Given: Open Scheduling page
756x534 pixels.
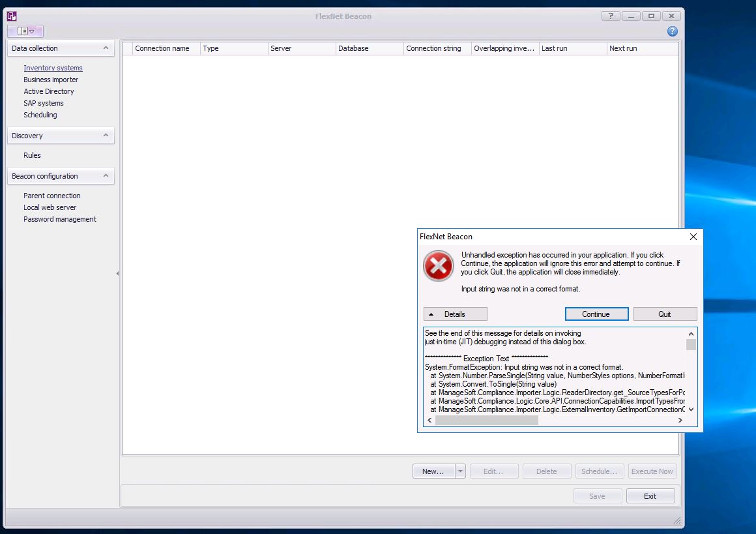Looking at the screenshot, I should pyautogui.click(x=40, y=115).
